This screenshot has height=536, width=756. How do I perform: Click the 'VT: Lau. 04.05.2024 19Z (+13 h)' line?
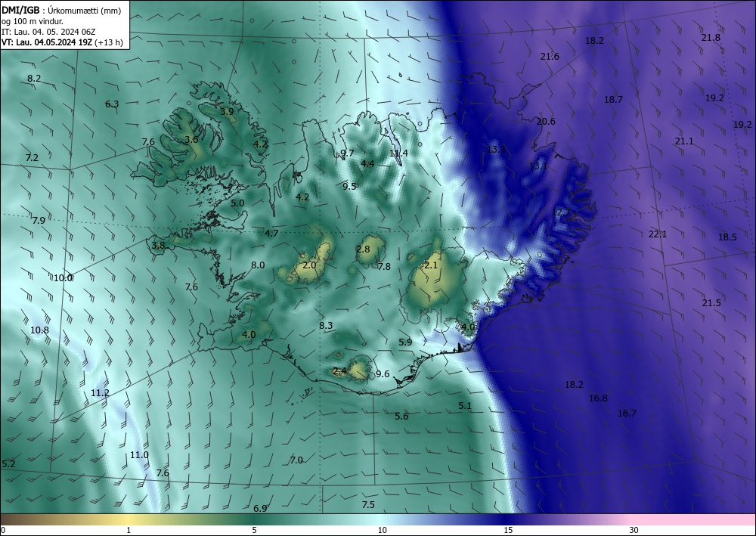tap(62, 42)
